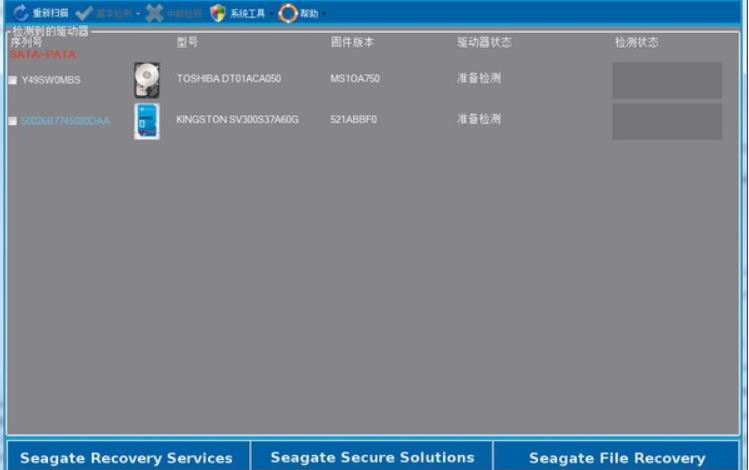Click the system tools shield icon
Screen dimensions: 749x470
218,13
